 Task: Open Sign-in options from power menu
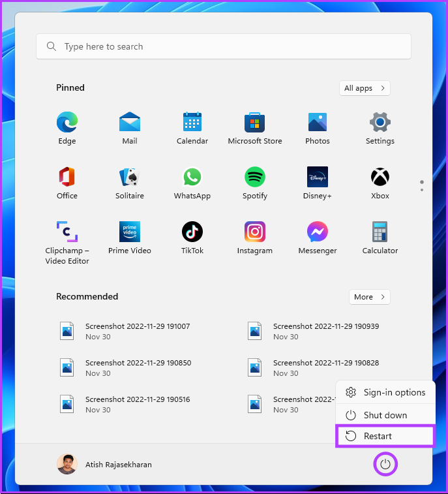[385, 392]
